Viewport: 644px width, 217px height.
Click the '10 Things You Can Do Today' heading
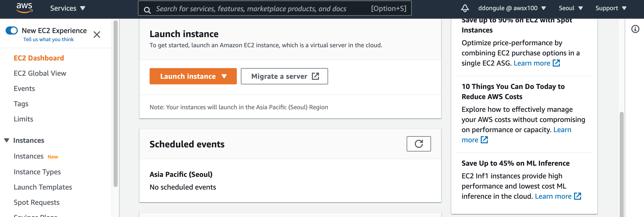click(x=513, y=91)
